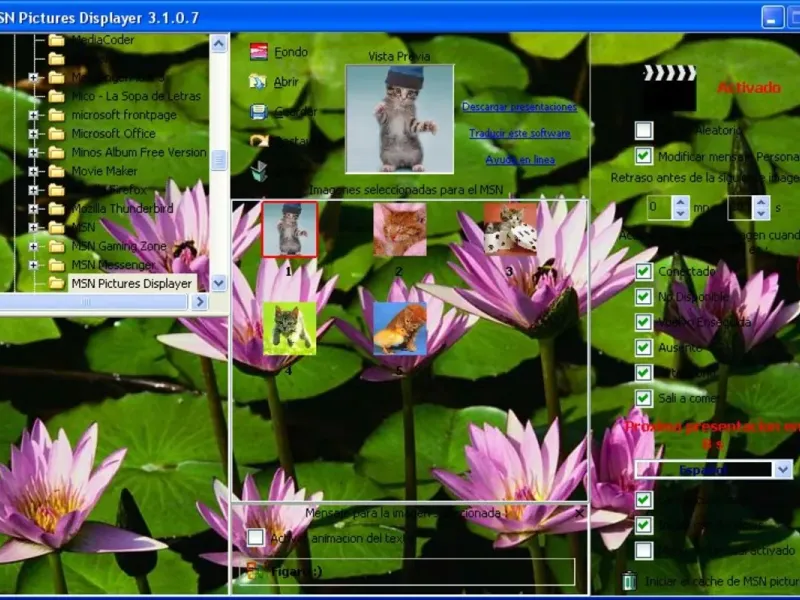The height and width of the screenshot is (600, 800).
Task: Expand the MSN folder tree node
Action: pos(34,228)
